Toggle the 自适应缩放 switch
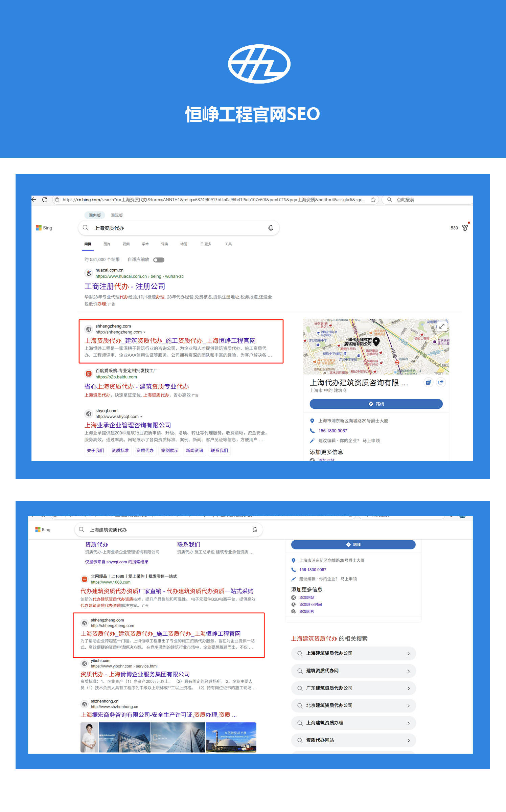 (159, 260)
